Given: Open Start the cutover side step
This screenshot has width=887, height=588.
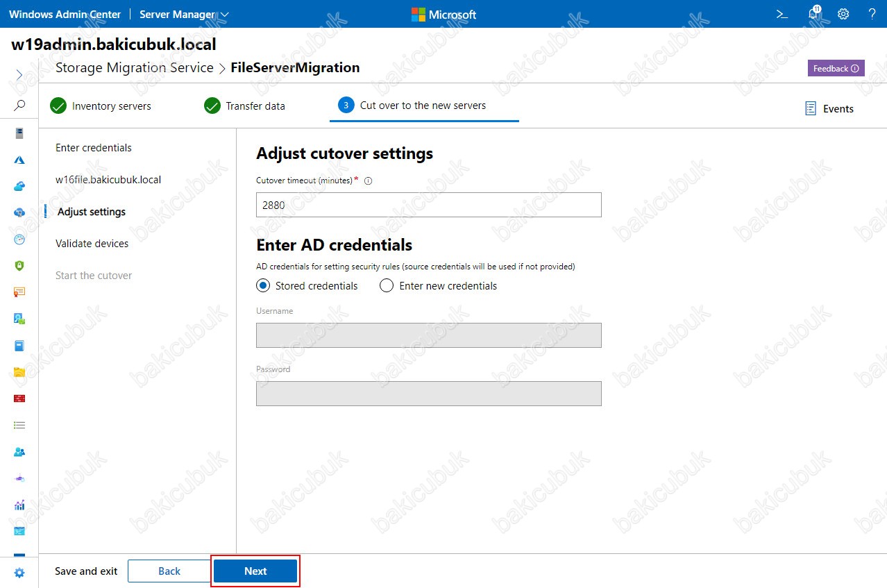Looking at the screenshot, I should 94,276.
